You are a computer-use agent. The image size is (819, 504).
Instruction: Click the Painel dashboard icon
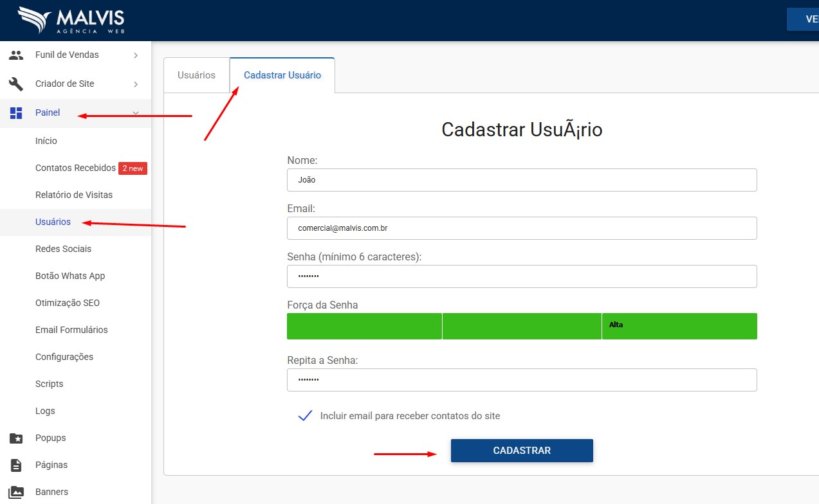point(16,113)
